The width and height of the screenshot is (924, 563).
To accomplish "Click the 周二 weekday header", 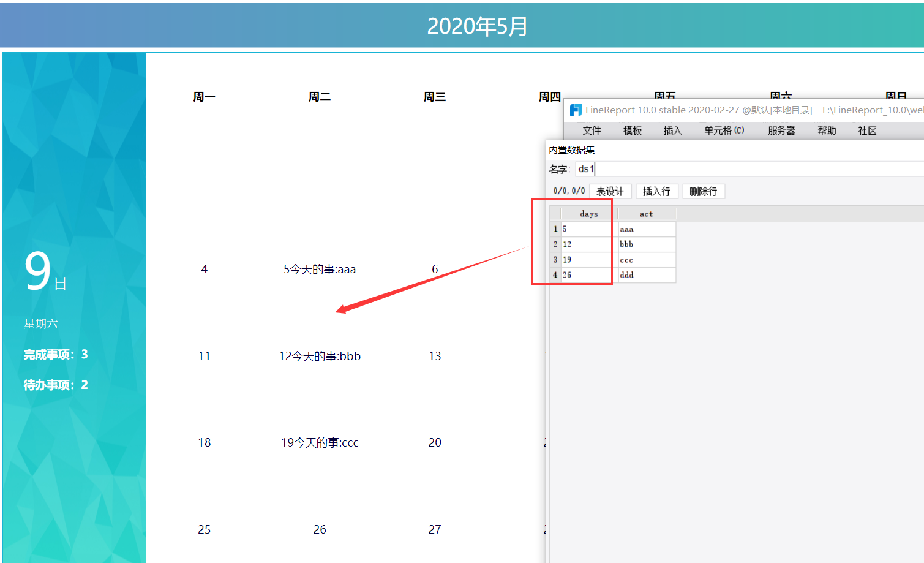I will [320, 97].
